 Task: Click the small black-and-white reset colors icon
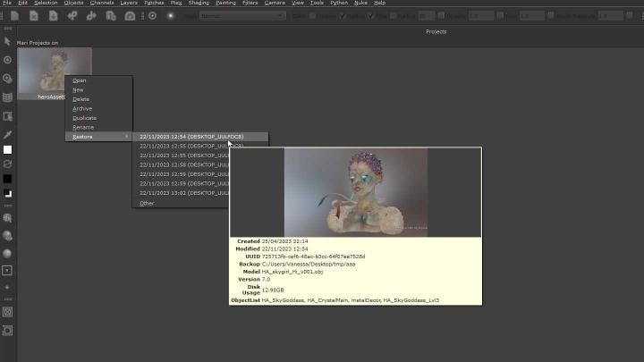(x=7, y=193)
